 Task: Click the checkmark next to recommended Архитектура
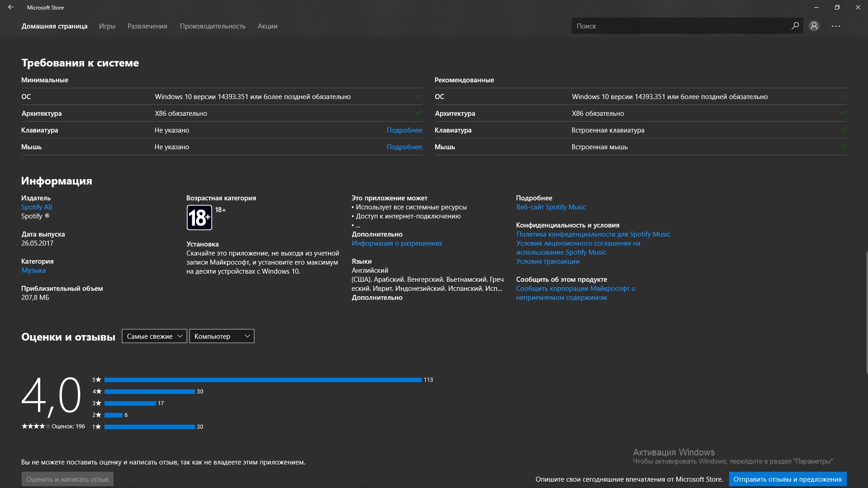(x=844, y=113)
